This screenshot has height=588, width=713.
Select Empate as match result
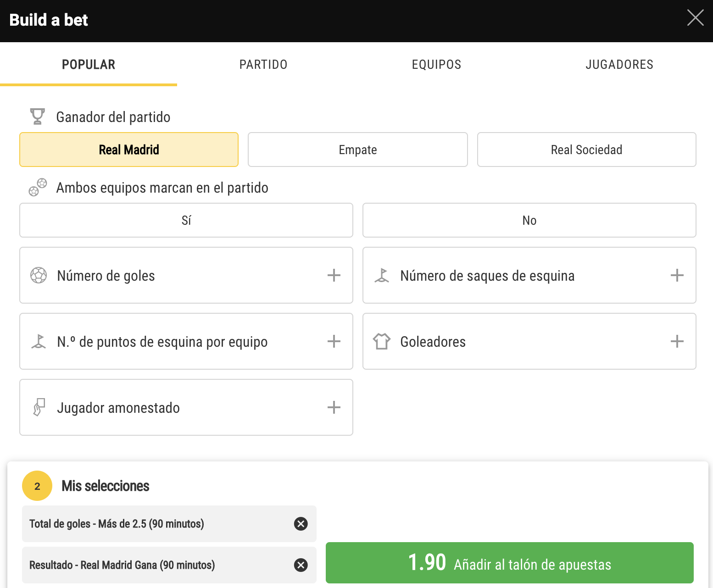click(x=358, y=150)
